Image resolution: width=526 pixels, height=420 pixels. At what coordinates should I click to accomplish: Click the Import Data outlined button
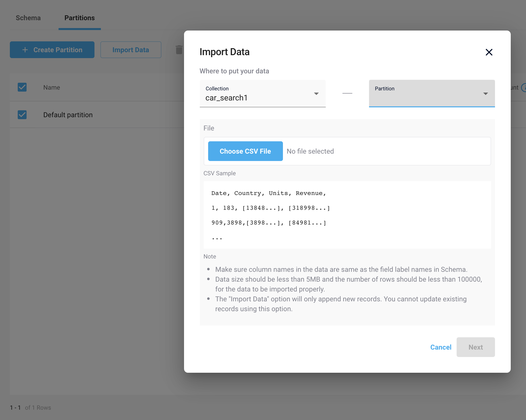point(131,50)
